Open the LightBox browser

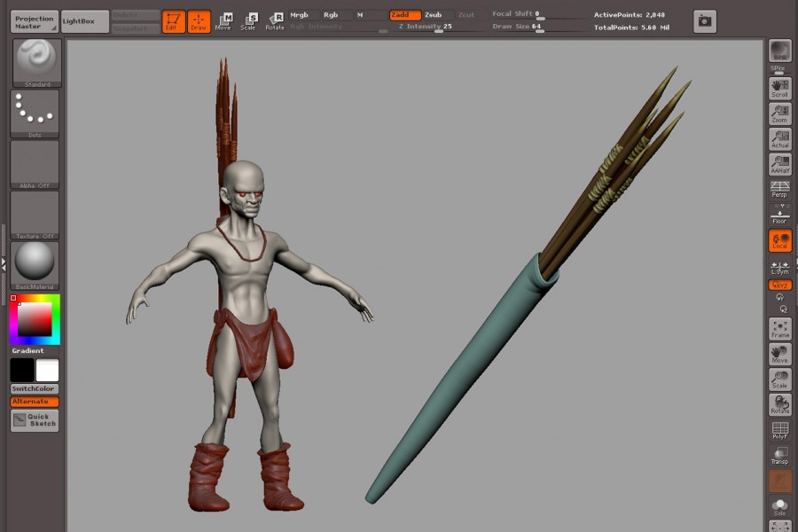click(85, 21)
